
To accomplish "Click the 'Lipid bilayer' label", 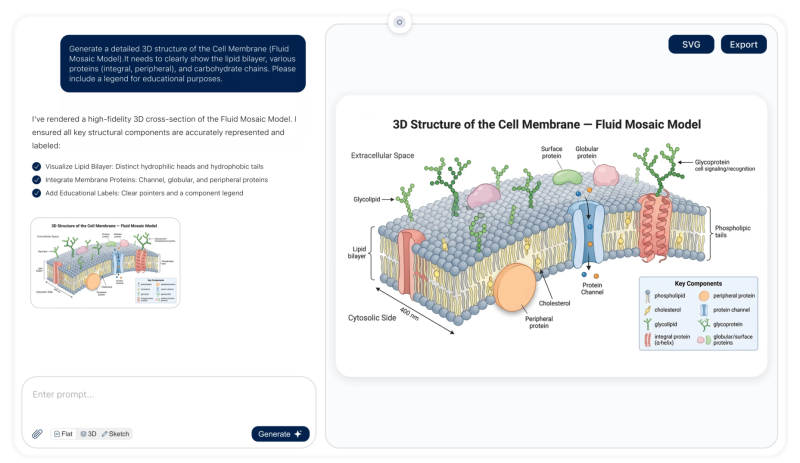I will click(358, 252).
